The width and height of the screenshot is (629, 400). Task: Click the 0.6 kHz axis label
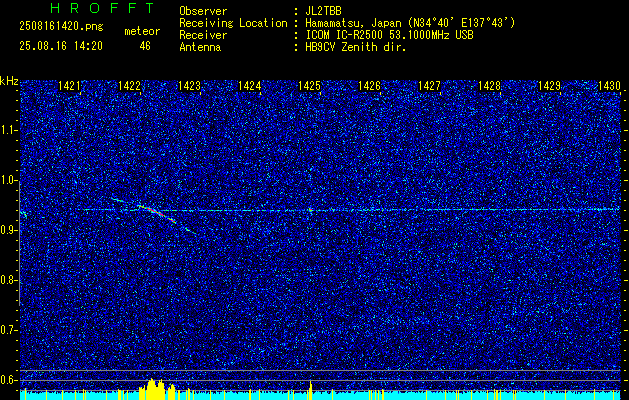[x=8, y=380]
